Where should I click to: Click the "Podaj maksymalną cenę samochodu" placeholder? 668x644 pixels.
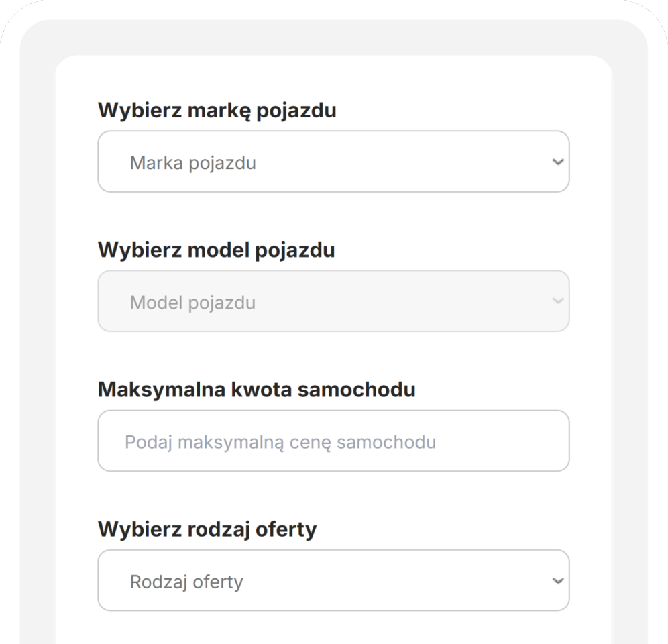click(280, 442)
